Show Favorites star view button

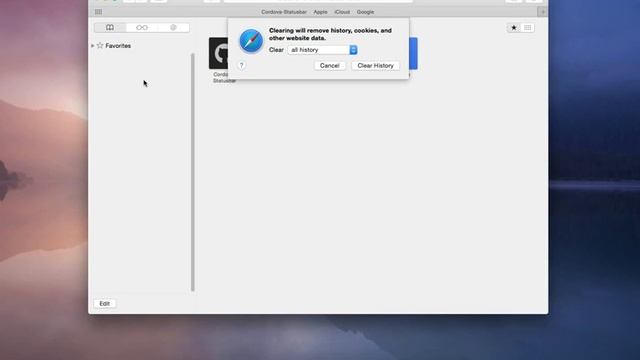[514, 27]
